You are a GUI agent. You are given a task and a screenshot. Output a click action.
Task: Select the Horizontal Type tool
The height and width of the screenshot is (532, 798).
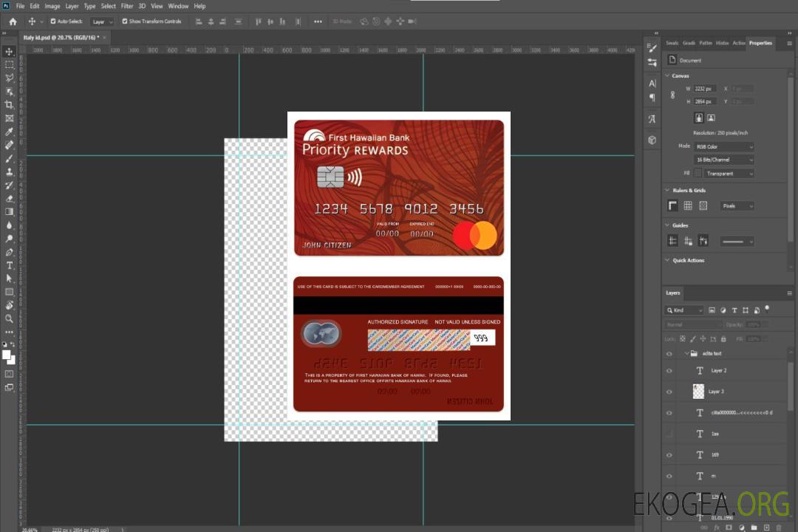point(9,265)
